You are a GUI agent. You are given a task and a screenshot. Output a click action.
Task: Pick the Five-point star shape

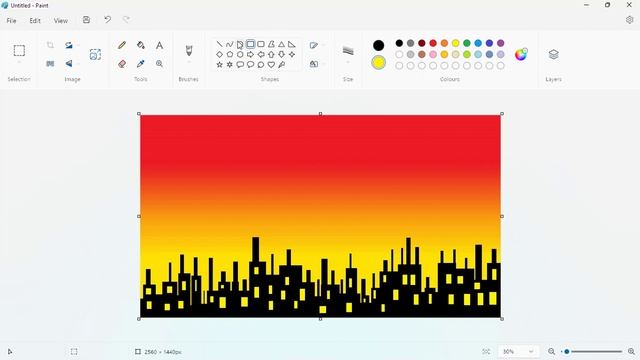[219, 64]
